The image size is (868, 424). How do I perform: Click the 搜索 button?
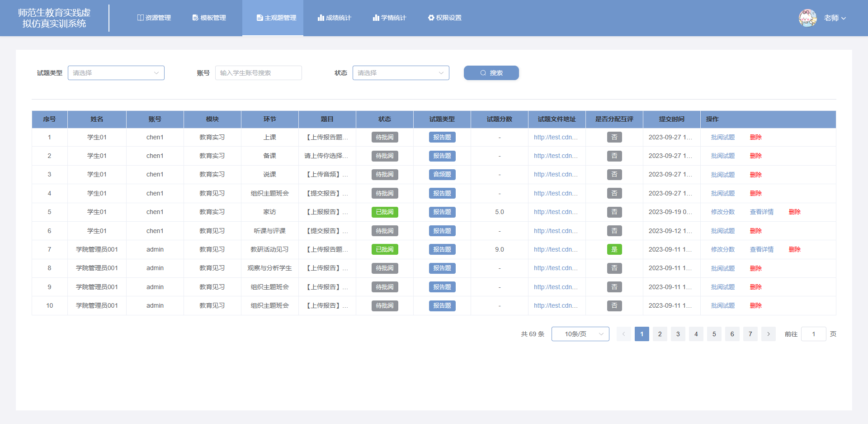[491, 73]
